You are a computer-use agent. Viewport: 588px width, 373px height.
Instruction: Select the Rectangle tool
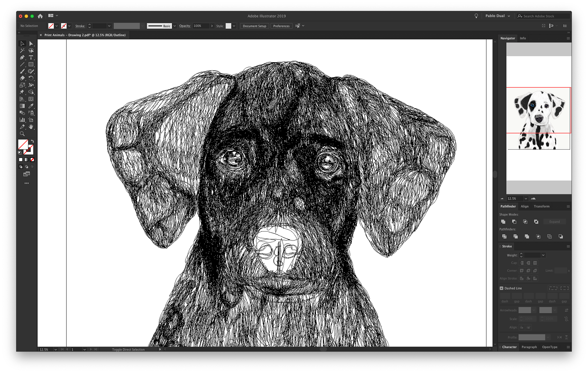[31, 64]
